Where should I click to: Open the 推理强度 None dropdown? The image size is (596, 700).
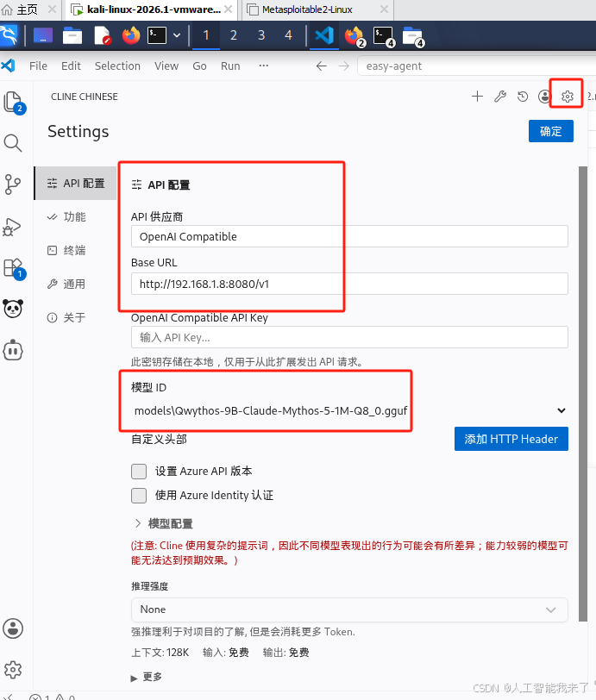pos(349,609)
